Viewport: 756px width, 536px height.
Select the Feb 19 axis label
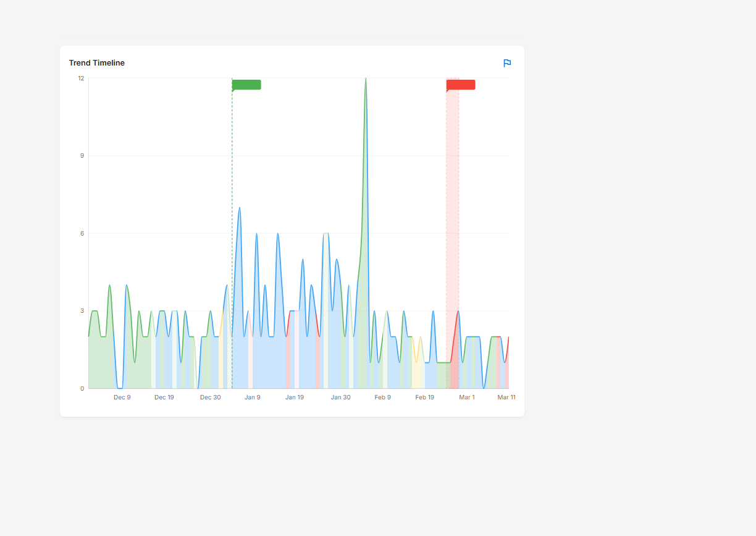click(x=425, y=397)
